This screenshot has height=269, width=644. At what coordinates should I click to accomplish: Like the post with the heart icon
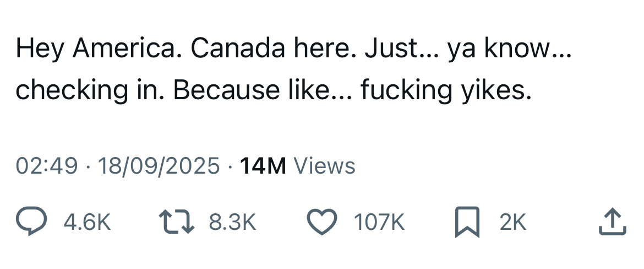click(x=321, y=223)
